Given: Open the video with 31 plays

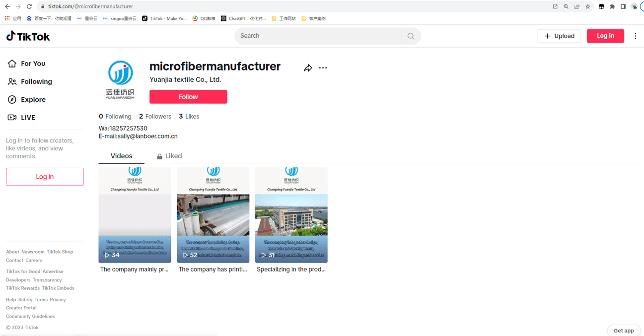Looking at the screenshot, I should coord(291,215).
